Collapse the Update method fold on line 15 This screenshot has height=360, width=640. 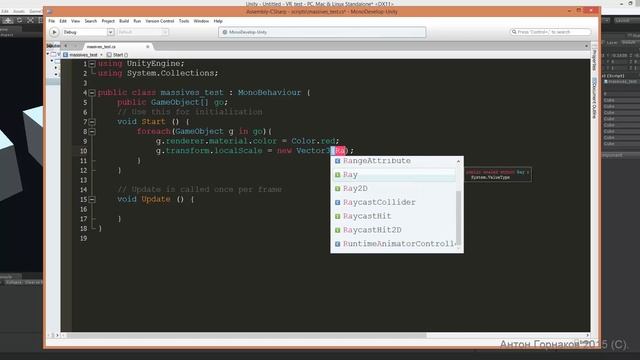click(x=92, y=200)
